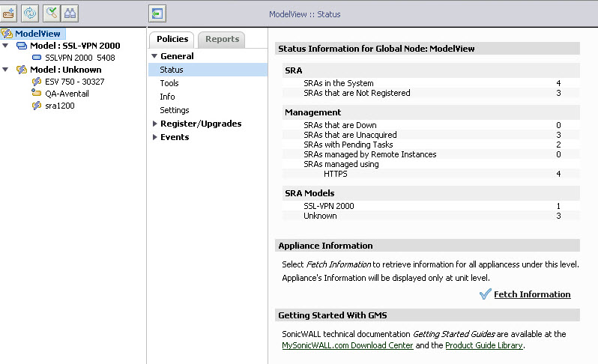The image size is (598, 364).
Task: Select Model : Unknown tree label
Action: click(66, 70)
